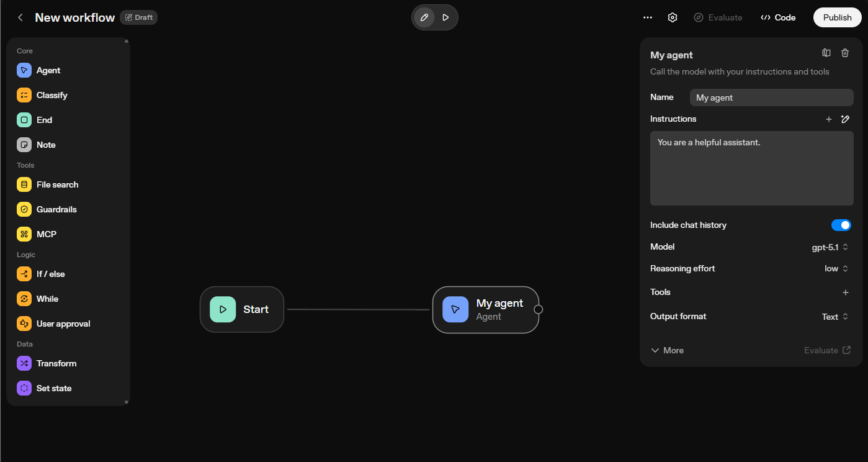Delete My agent with the trash icon
Viewport: 868px width, 462px height.
click(x=845, y=53)
